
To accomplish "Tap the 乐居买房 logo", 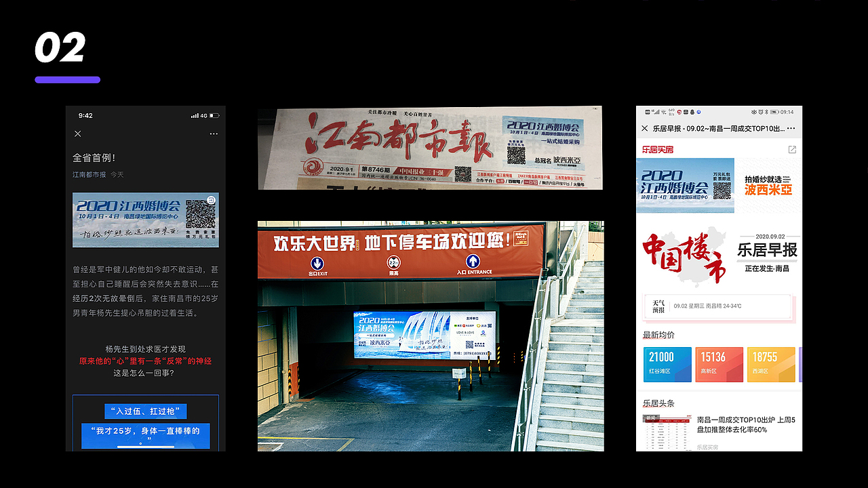I will [x=658, y=149].
